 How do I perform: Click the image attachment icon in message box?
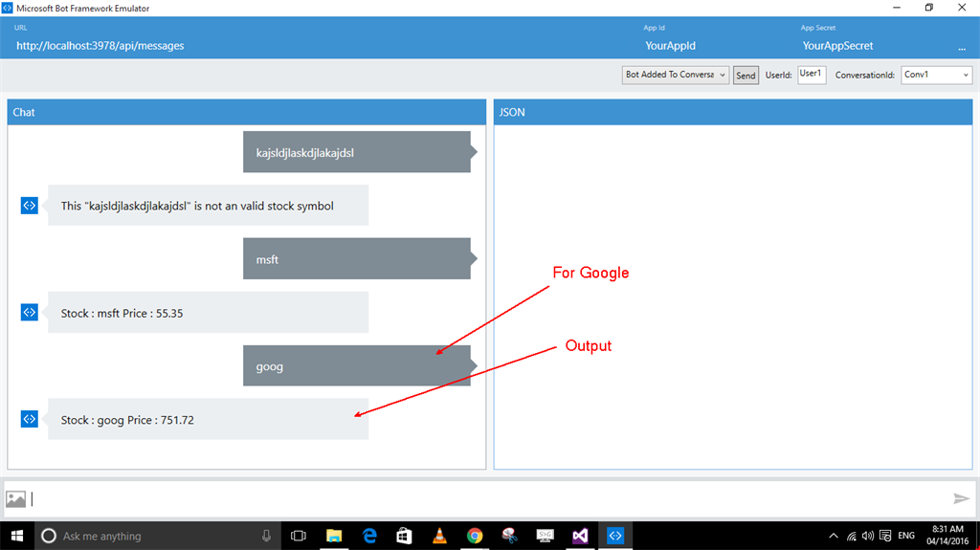click(x=15, y=498)
